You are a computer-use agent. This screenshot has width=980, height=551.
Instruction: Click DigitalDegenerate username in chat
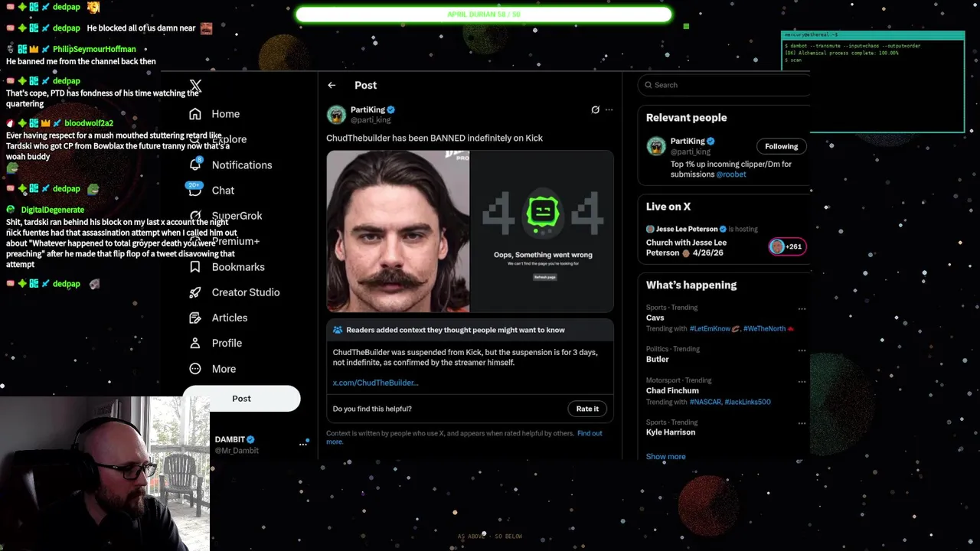(x=53, y=210)
